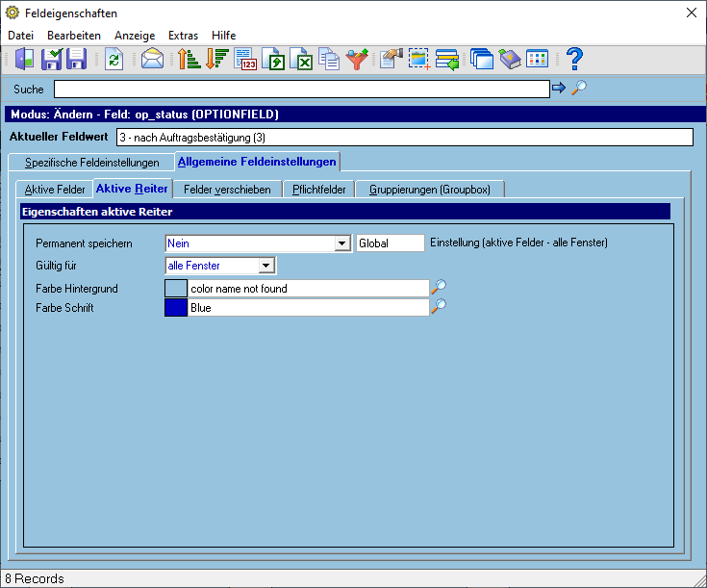The image size is (707, 588).
Task: Click the sort descending toolbar icon
Action: tap(216, 59)
